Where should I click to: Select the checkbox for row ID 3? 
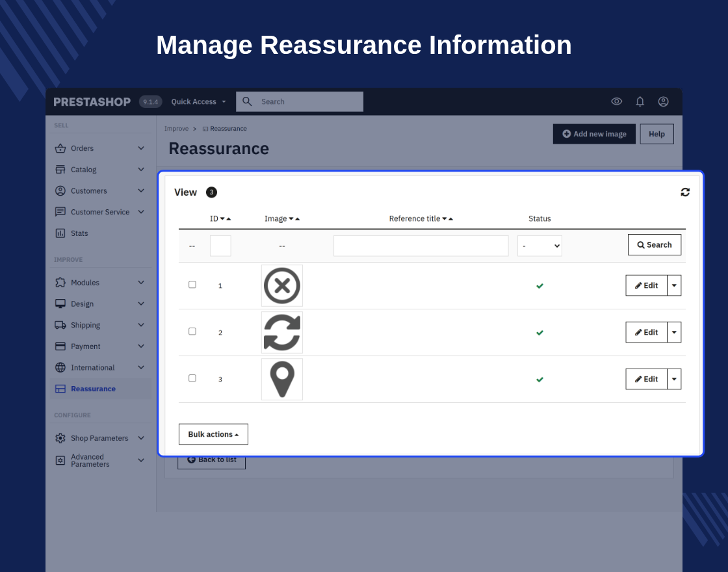click(192, 378)
